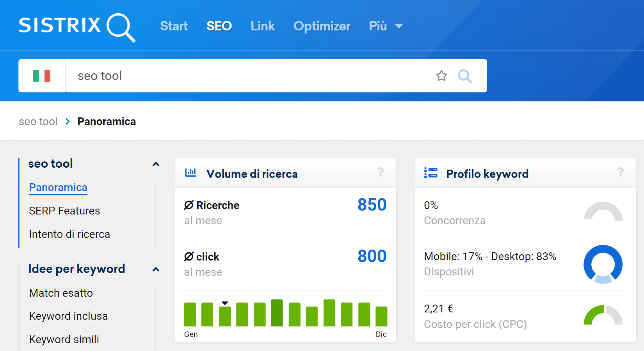Image resolution: width=644 pixels, height=351 pixels.
Task: Click the Volume di ricerca chart icon
Action: pos(190,172)
